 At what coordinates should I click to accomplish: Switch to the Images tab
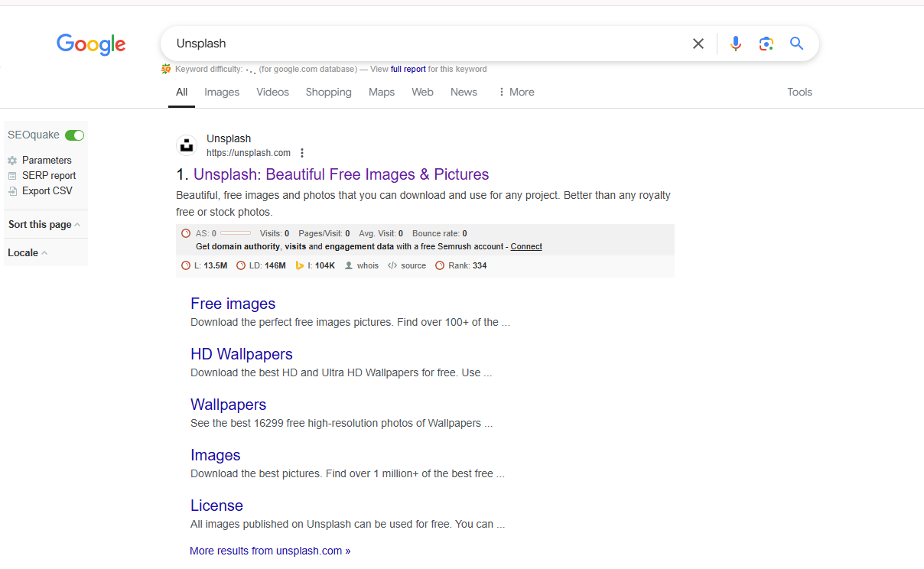[x=222, y=92]
